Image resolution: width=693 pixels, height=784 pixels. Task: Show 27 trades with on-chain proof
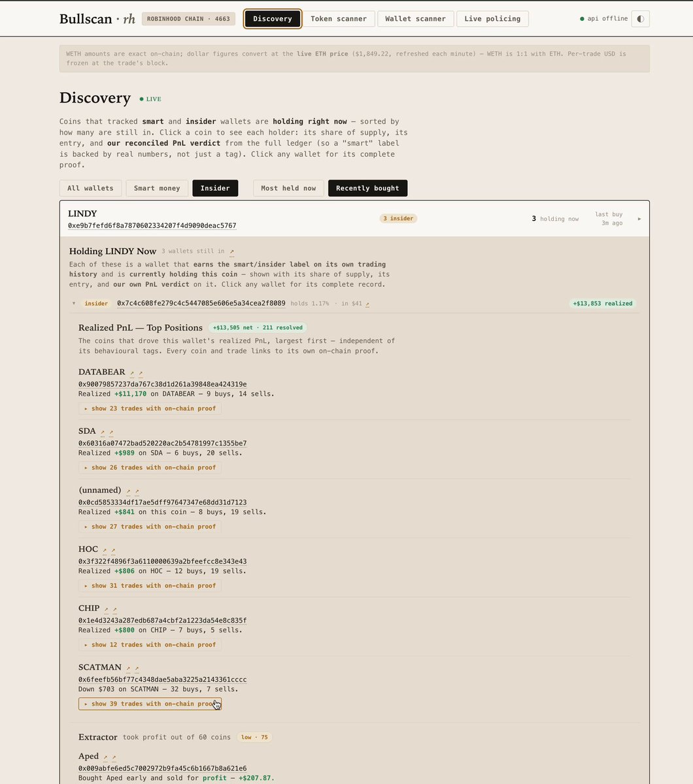pyautogui.click(x=150, y=527)
